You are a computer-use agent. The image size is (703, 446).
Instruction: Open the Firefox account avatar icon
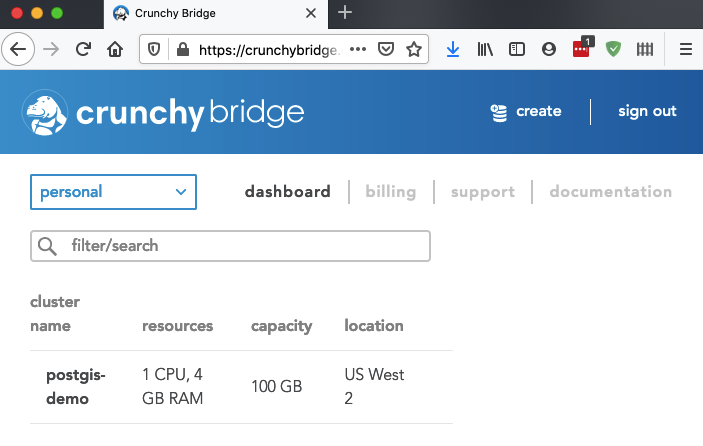tap(549, 49)
